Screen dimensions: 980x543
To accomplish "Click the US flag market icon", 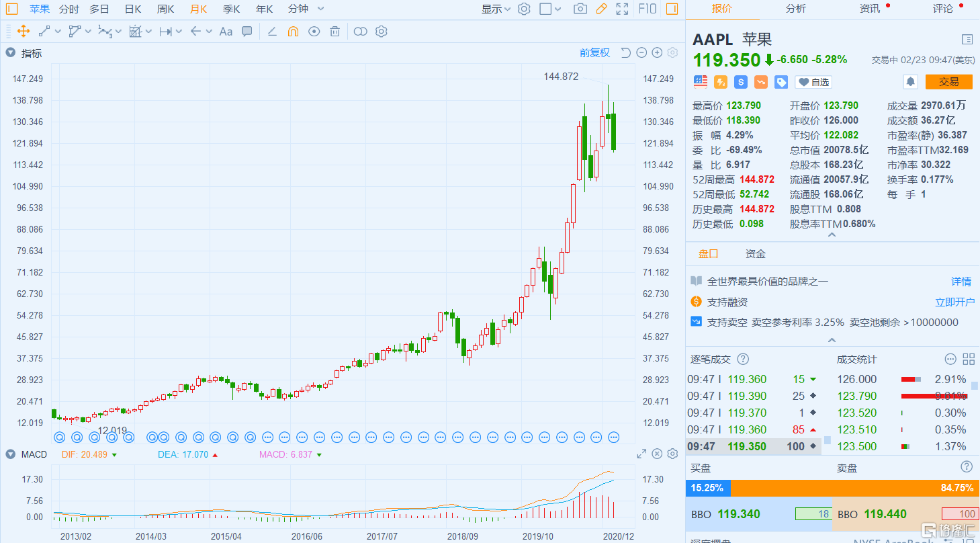I will click(701, 81).
